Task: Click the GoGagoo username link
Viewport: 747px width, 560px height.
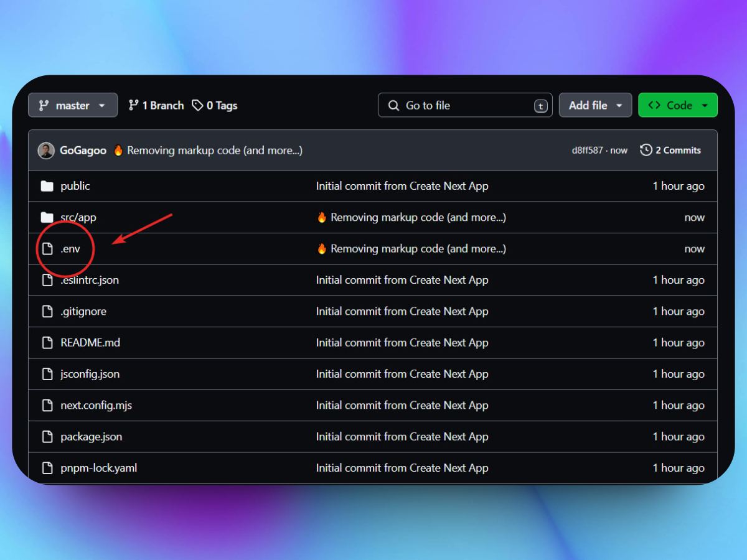Action: [x=83, y=151]
